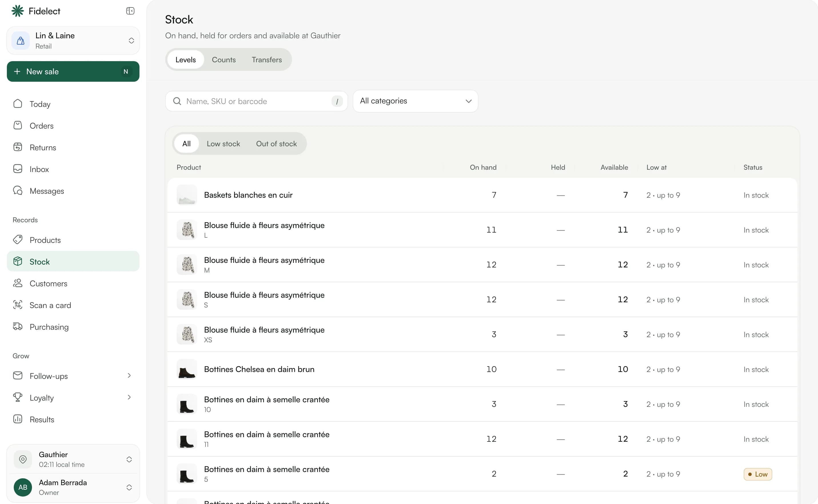Filter by Low stock
The width and height of the screenshot is (818, 504).
pyautogui.click(x=224, y=144)
